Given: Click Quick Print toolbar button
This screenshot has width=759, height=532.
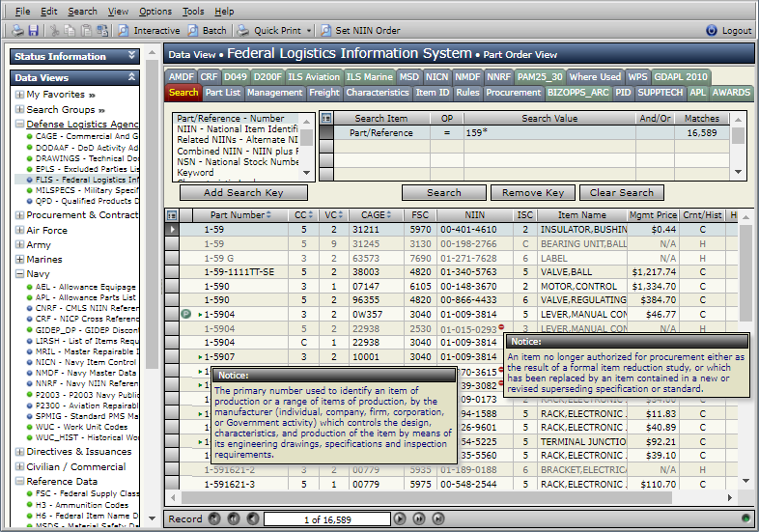Looking at the screenshot, I should click(269, 31).
